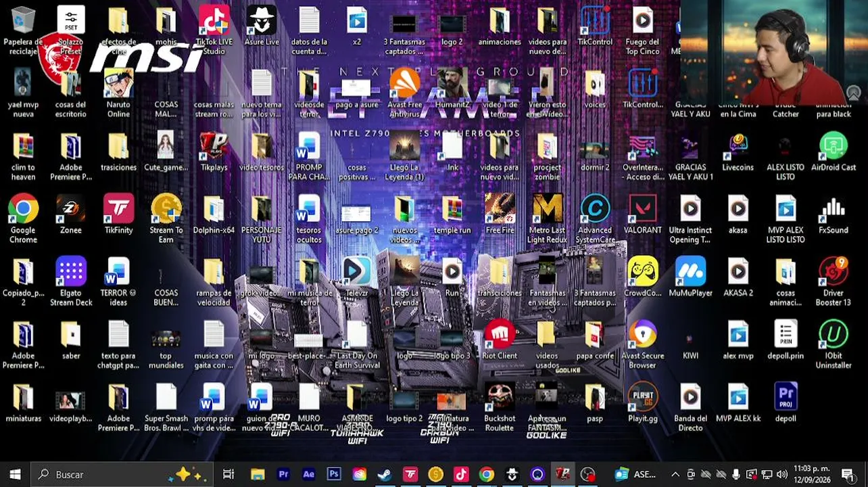Select the animaciones folder on the desktop
Screen dimensions: 868x487
500,26
